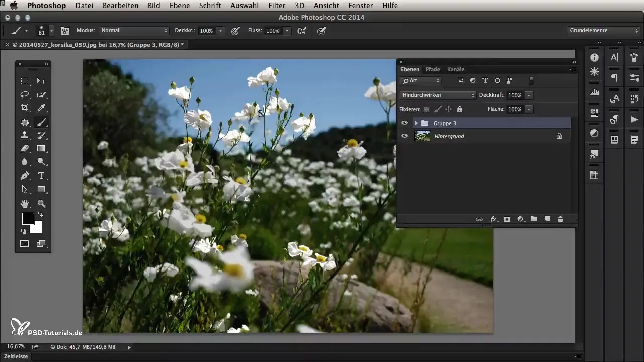644x362 pixels.
Task: Open the Fläche fill arrow
Action: (529, 109)
